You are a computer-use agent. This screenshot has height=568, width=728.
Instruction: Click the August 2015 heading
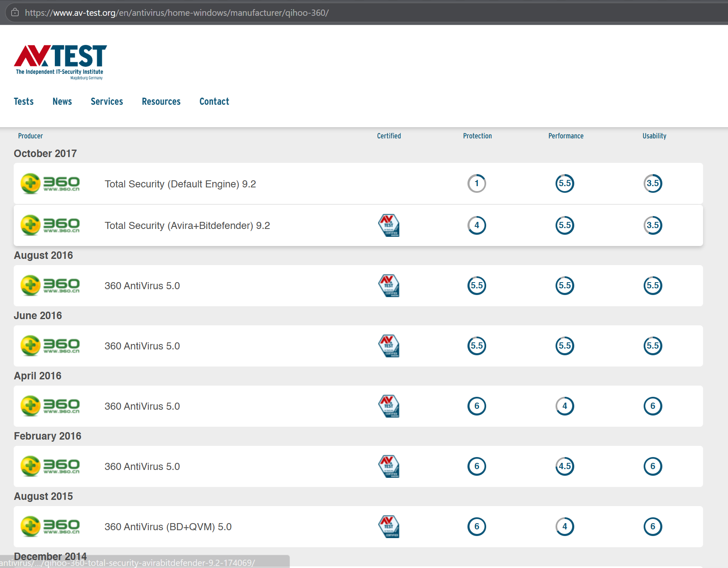[x=43, y=496]
